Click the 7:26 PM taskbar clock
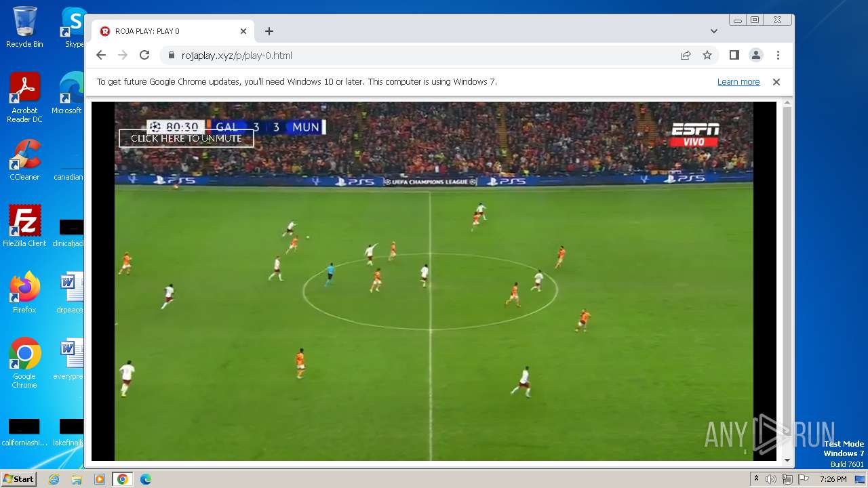Screen dimensions: 868x488 click(x=833, y=479)
